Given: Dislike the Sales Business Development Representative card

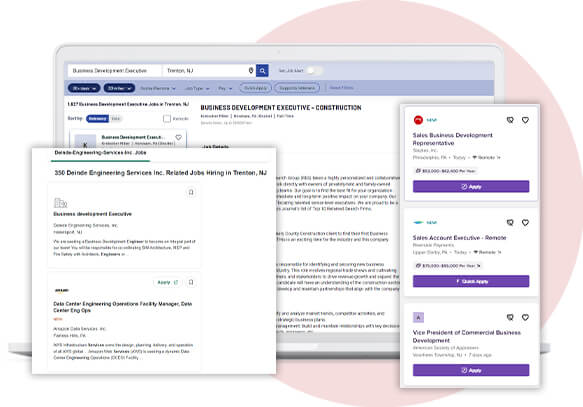Looking at the screenshot, I should [510, 120].
